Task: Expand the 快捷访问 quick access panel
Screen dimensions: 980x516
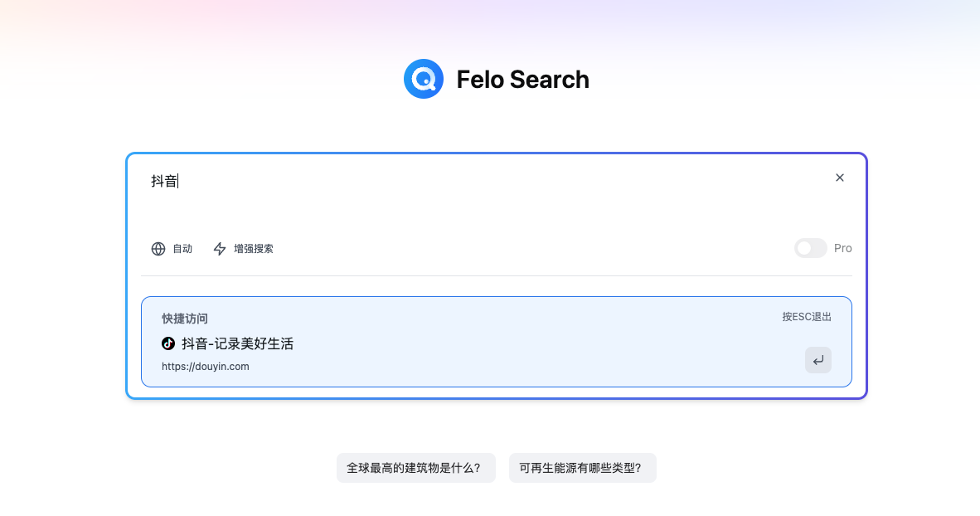Action: point(184,318)
